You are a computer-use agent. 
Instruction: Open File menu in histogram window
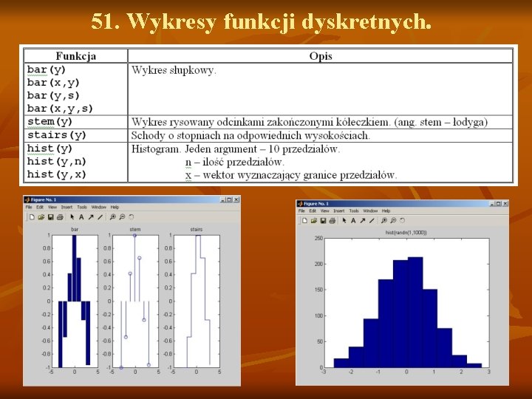(301, 211)
